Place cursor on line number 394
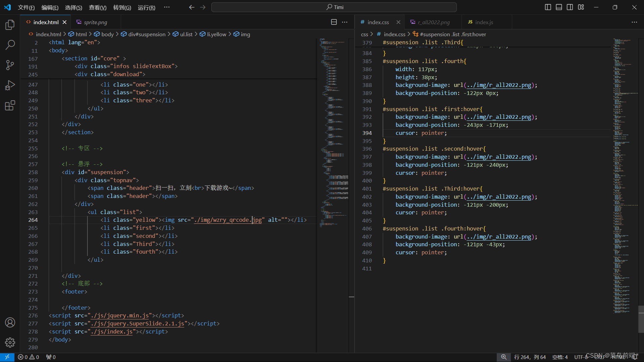Screen dimensions: 644x362 (367, 133)
